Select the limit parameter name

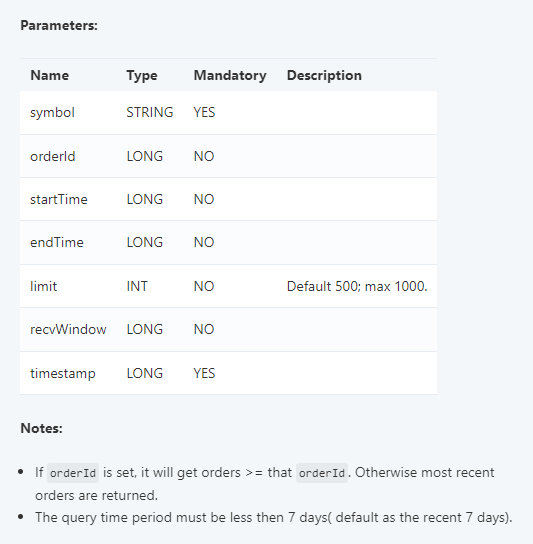point(43,287)
